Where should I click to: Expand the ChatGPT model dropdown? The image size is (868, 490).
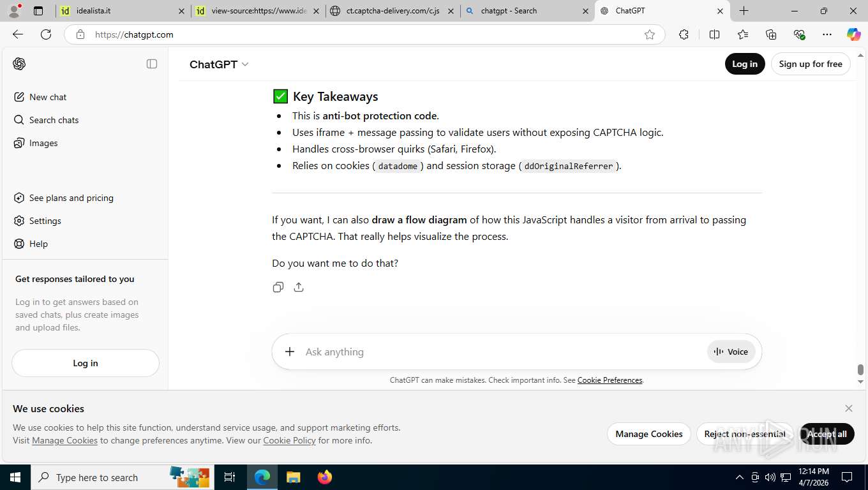click(x=219, y=64)
